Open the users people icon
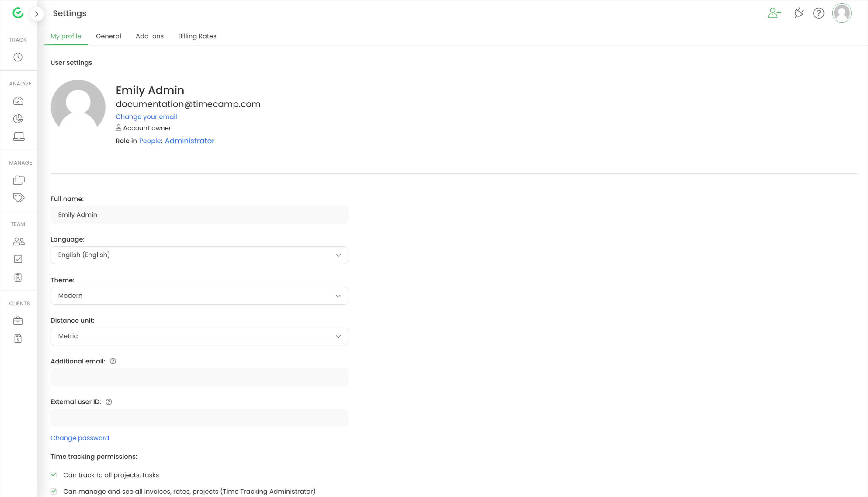The height and width of the screenshot is (497, 868). pos(19,242)
